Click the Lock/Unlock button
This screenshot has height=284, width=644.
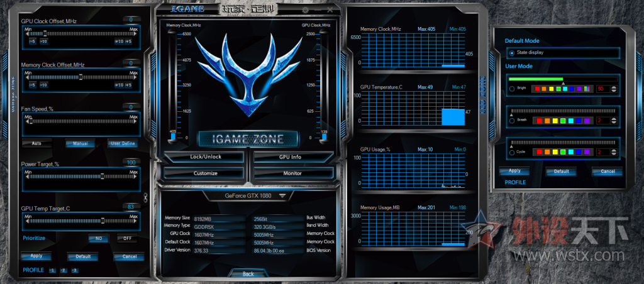point(206,157)
